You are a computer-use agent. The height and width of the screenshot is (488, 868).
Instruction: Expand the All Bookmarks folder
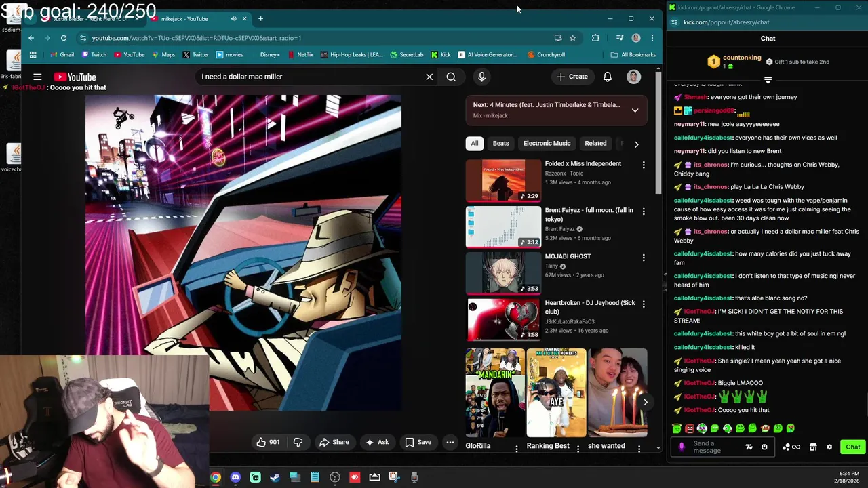633,55
